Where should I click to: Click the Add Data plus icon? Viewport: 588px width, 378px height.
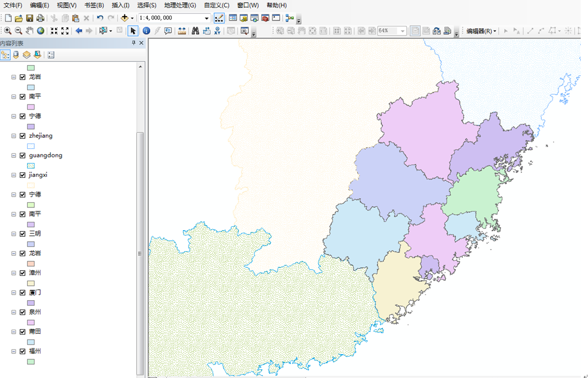click(124, 18)
